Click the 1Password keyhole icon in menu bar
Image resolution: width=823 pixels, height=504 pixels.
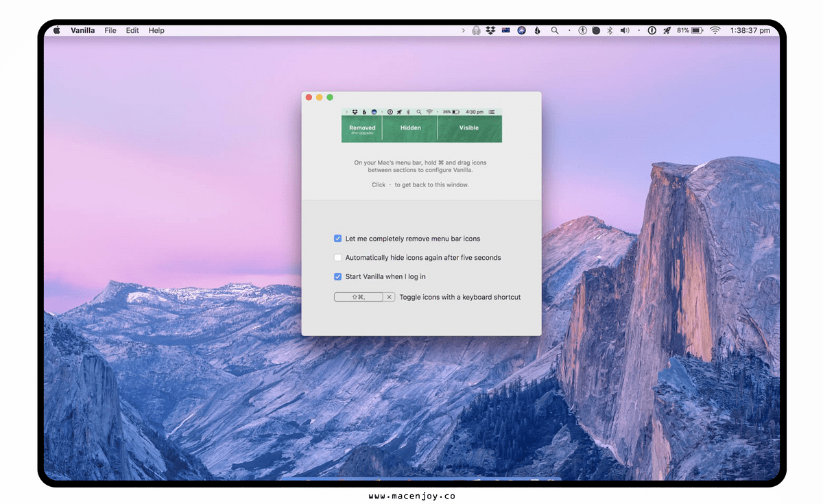(652, 31)
